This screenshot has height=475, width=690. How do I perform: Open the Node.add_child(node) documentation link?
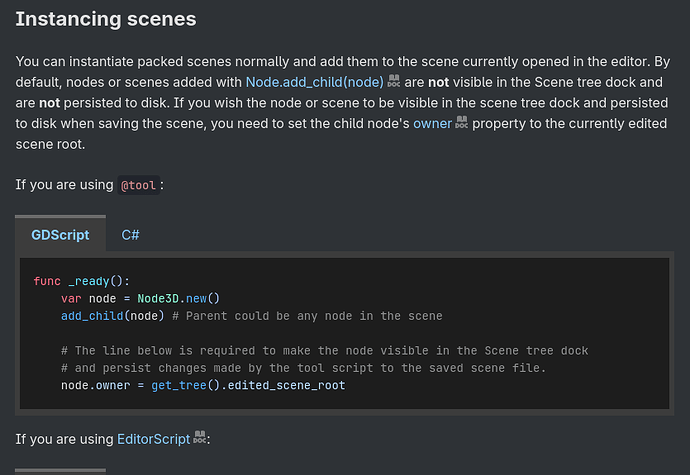[x=314, y=82]
